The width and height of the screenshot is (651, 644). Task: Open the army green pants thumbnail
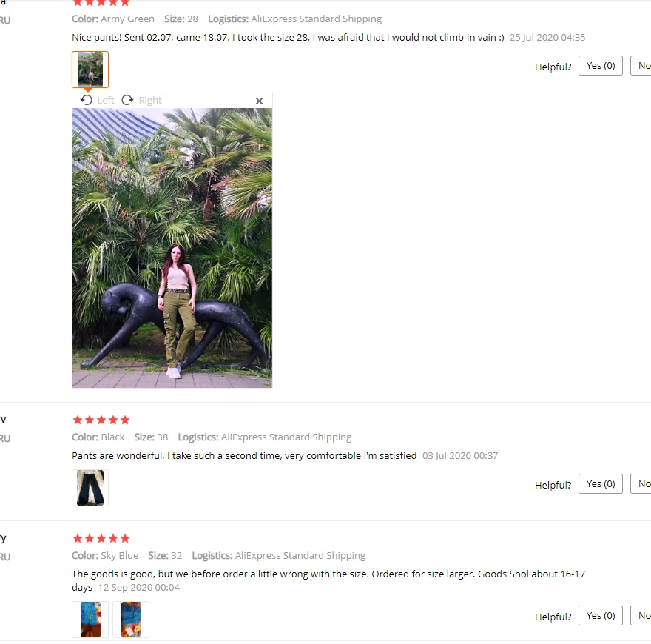pos(90,70)
